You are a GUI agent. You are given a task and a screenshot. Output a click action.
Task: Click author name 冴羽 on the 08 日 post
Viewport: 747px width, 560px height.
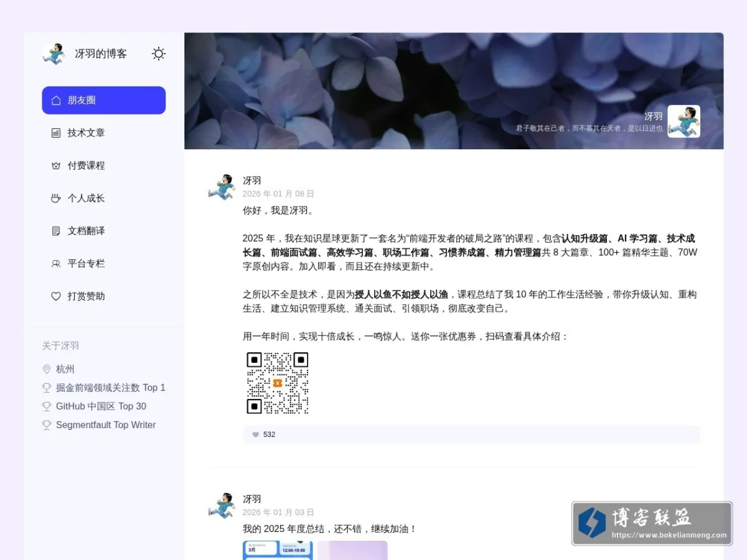pyautogui.click(x=252, y=180)
